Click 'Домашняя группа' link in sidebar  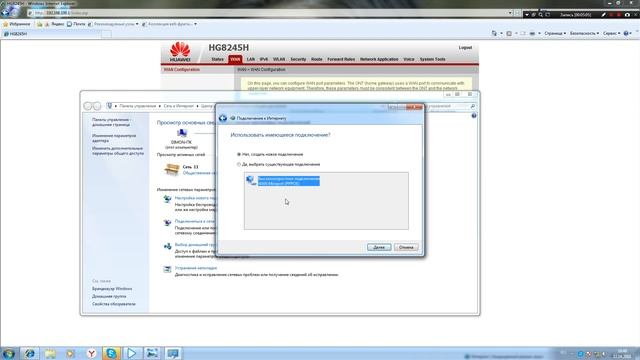(x=109, y=297)
